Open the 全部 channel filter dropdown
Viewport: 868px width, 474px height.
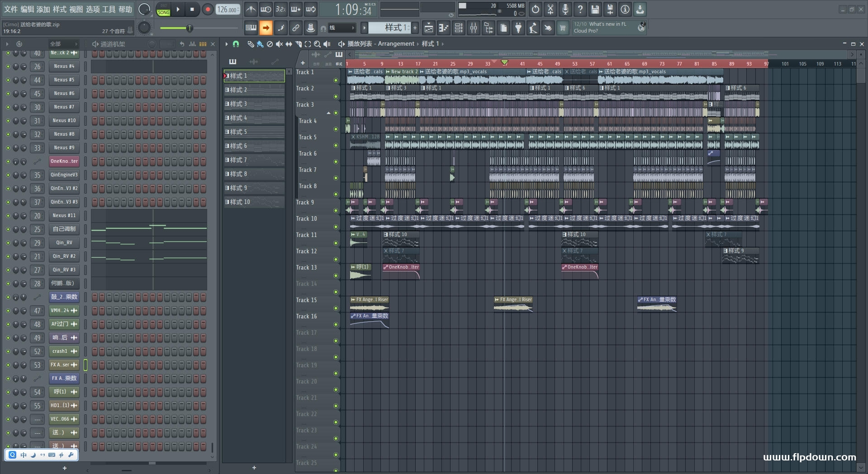coord(63,44)
